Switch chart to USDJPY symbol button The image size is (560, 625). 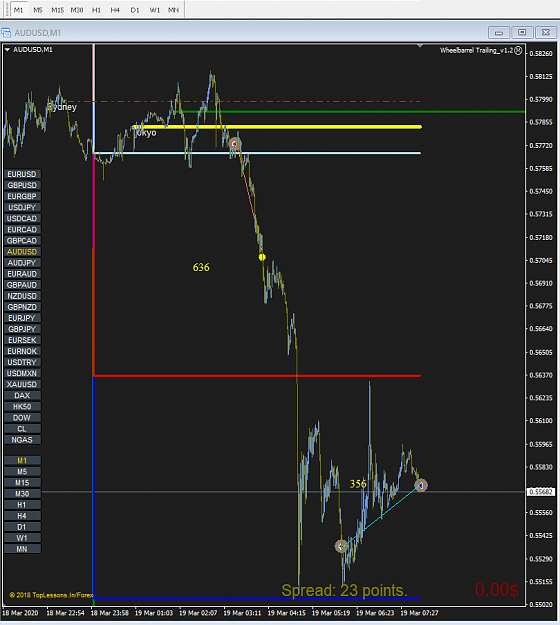point(22,208)
